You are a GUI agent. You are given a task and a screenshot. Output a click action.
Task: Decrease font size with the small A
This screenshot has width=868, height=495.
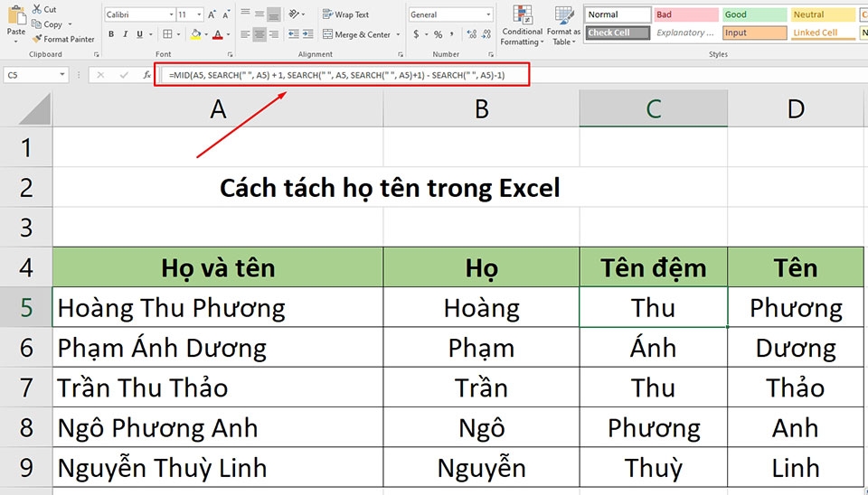click(x=226, y=15)
